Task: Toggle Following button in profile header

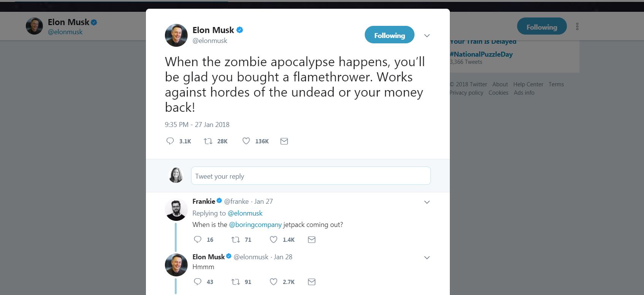Action: (x=541, y=27)
